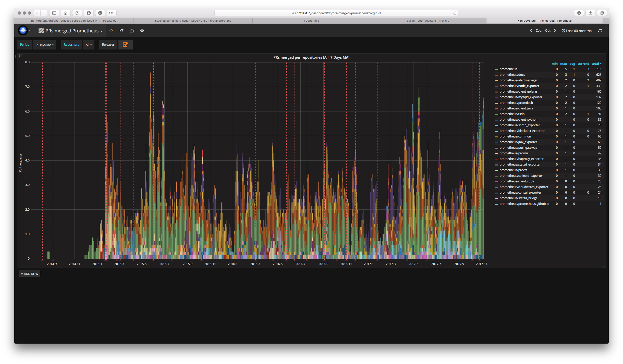The image size is (623, 364).
Task: Open the share dashboard icon
Action: coord(121,31)
